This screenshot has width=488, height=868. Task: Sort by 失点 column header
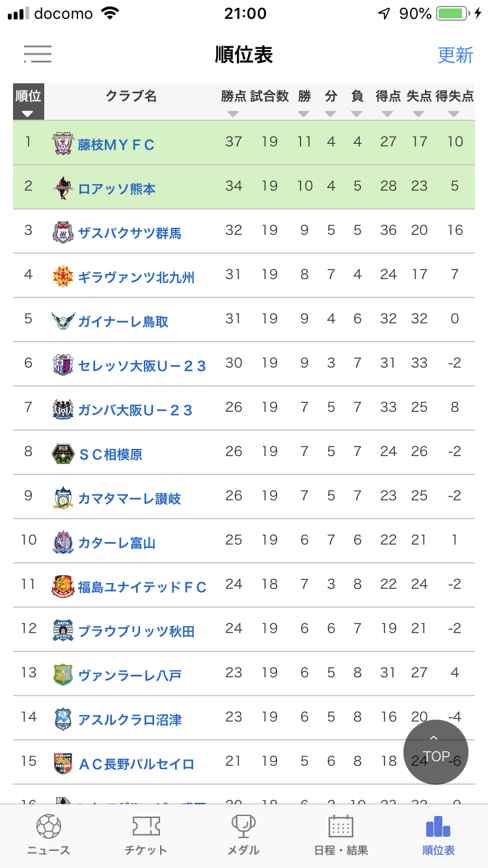coord(419,97)
